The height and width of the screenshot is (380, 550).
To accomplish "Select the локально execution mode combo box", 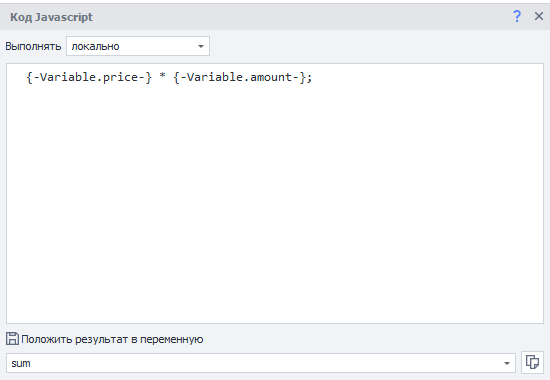I will pos(138,46).
